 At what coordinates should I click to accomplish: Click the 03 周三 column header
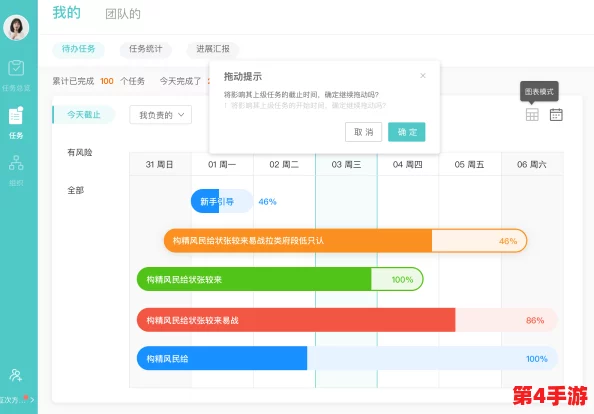[x=346, y=164]
